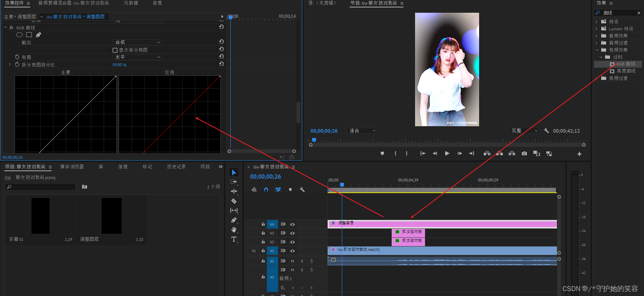
Task: Open the Libraries tab in the project panel
Action: (x=101, y=167)
